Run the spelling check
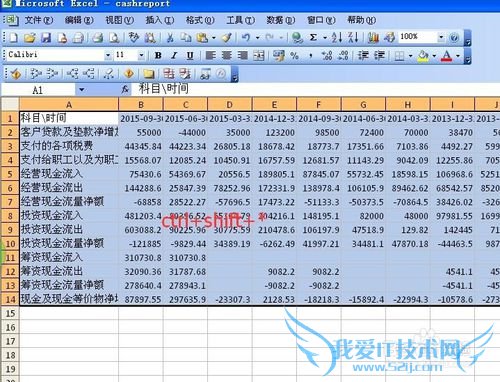 (x=134, y=37)
